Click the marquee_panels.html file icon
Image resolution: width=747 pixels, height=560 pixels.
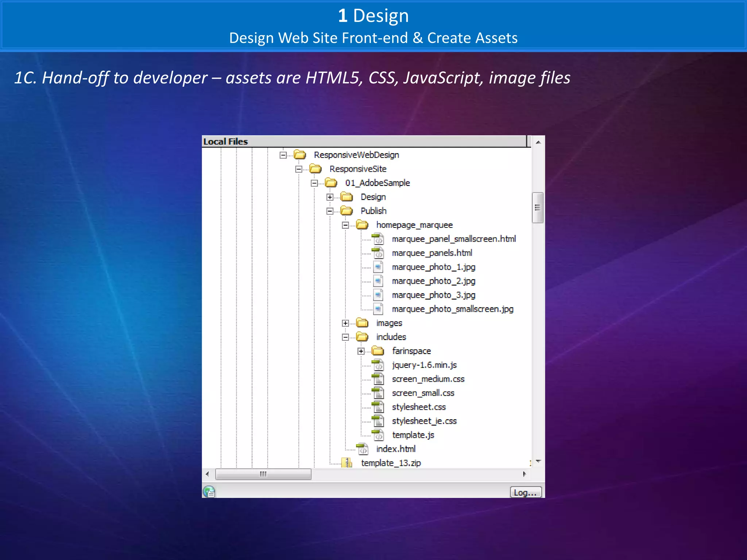click(378, 253)
